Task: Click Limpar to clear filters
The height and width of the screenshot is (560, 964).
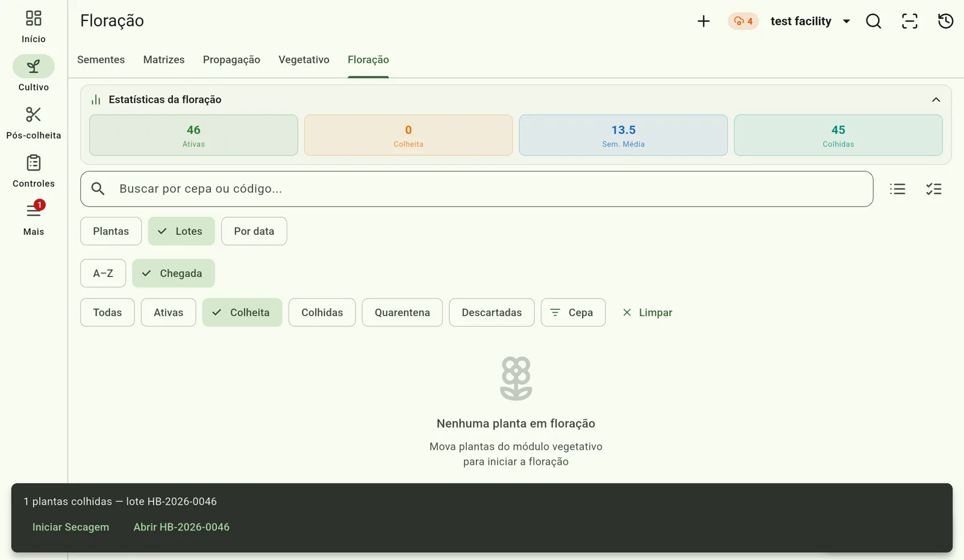Action: click(647, 313)
